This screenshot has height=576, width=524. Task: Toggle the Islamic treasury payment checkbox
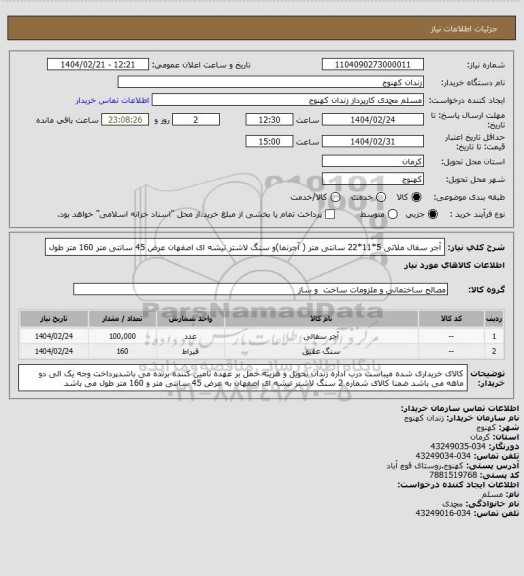[330, 214]
